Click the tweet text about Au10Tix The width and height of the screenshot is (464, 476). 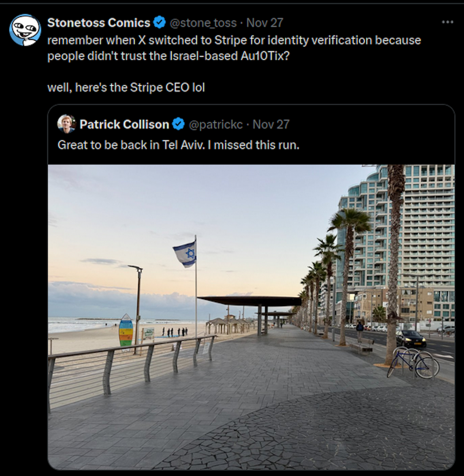[x=234, y=48]
